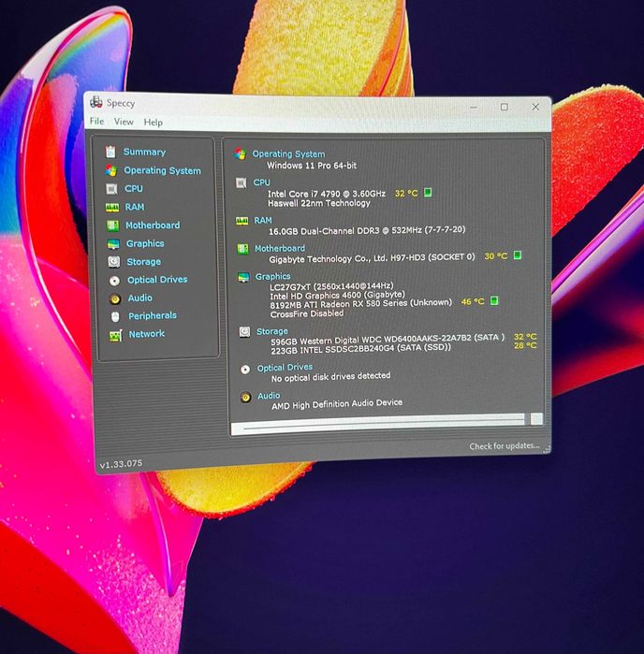This screenshot has width=644, height=654.
Task: Select Network in the sidebar
Action: [147, 334]
